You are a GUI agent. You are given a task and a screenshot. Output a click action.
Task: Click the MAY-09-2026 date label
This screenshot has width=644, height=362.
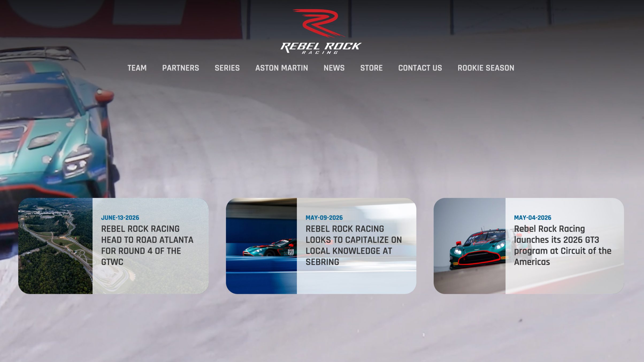pyautogui.click(x=324, y=218)
